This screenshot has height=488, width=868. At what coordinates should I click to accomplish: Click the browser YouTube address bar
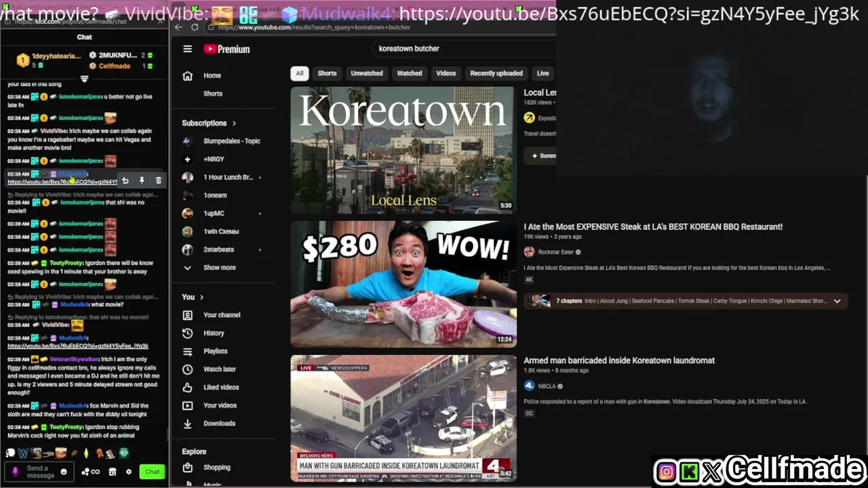(x=380, y=27)
